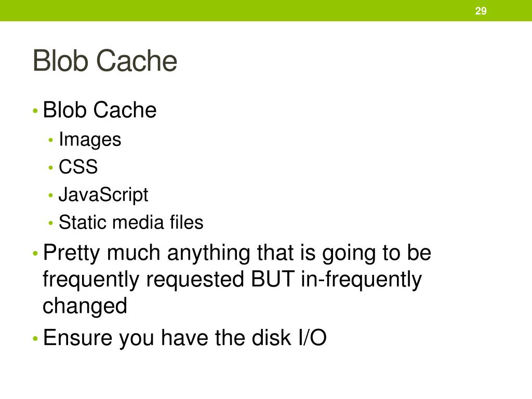This screenshot has width=532, height=399.
Task: Click the "Images" sub-bullet text
Action: coord(90,139)
